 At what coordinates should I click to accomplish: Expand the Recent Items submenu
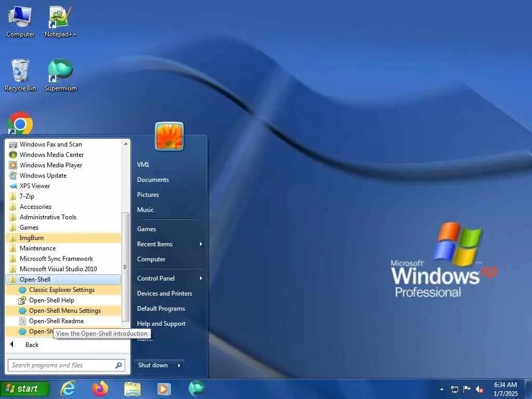coord(170,244)
